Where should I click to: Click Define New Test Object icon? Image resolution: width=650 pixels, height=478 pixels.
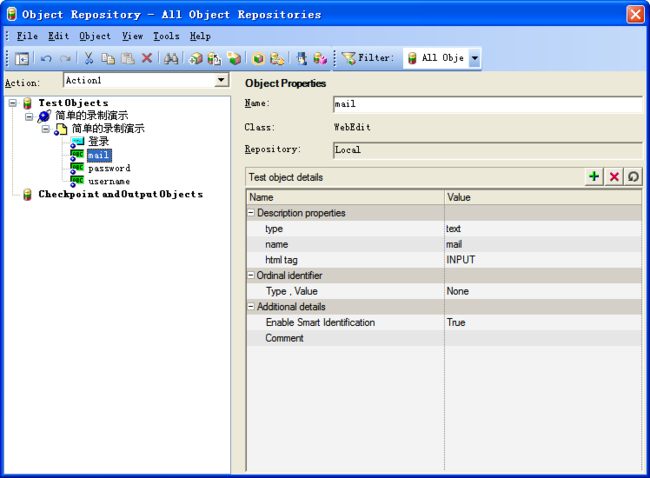(x=234, y=58)
